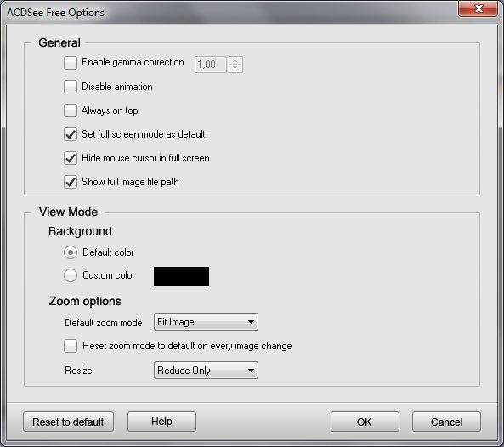
Task: Pick the black custom color swatch
Action: coord(181,276)
